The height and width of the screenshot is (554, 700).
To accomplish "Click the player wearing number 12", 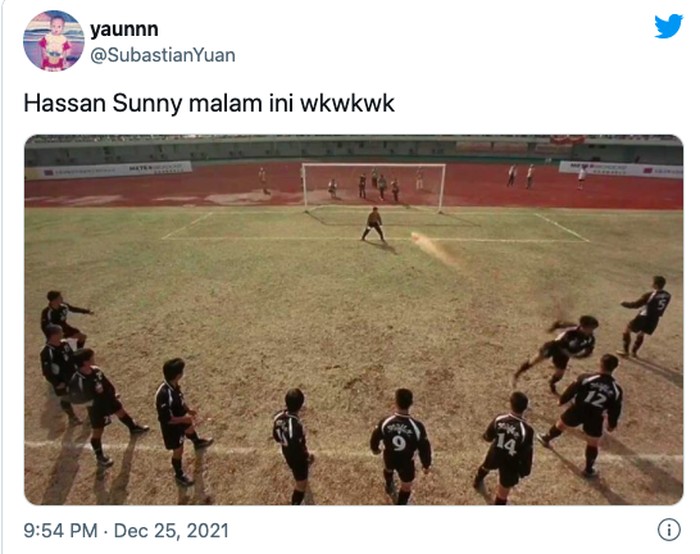I will (x=585, y=414).
